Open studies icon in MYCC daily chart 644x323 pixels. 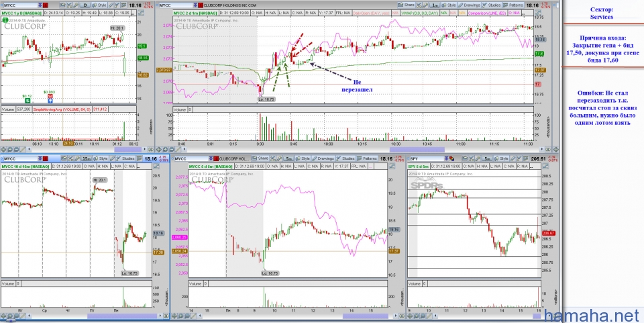click(117, 5)
